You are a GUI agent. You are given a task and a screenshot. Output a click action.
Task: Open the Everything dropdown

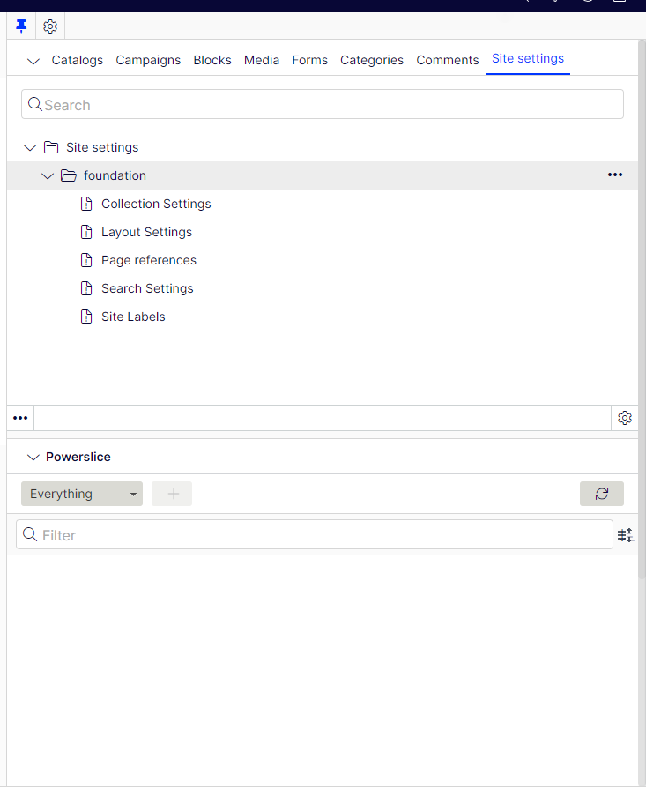82,494
